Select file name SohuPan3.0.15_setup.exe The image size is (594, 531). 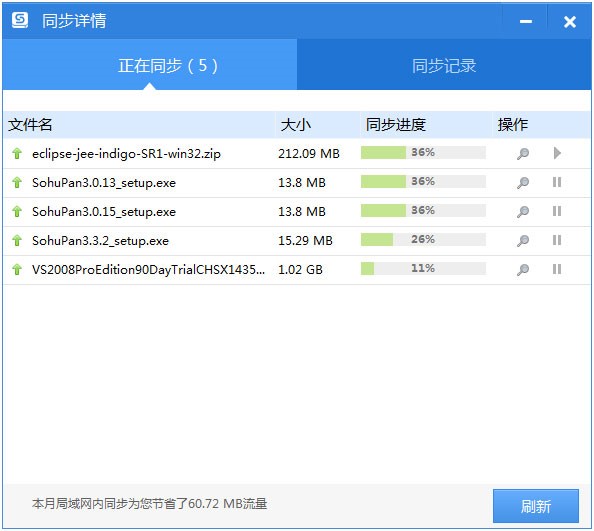coord(104,211)
